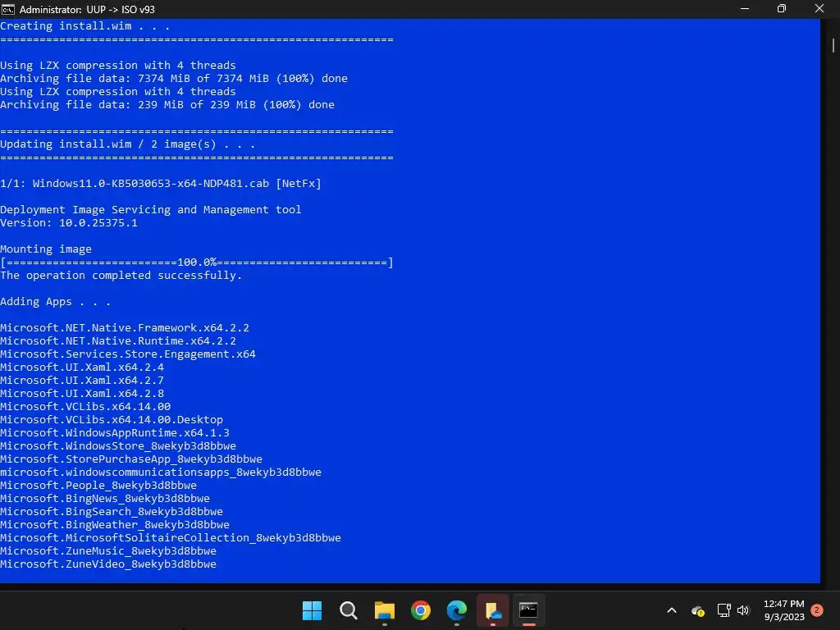Click 'Microsoft.UI.Xaml.x64.2.4'
The image size is (840, 630).
pyautogui.click(x=82, y=367)
